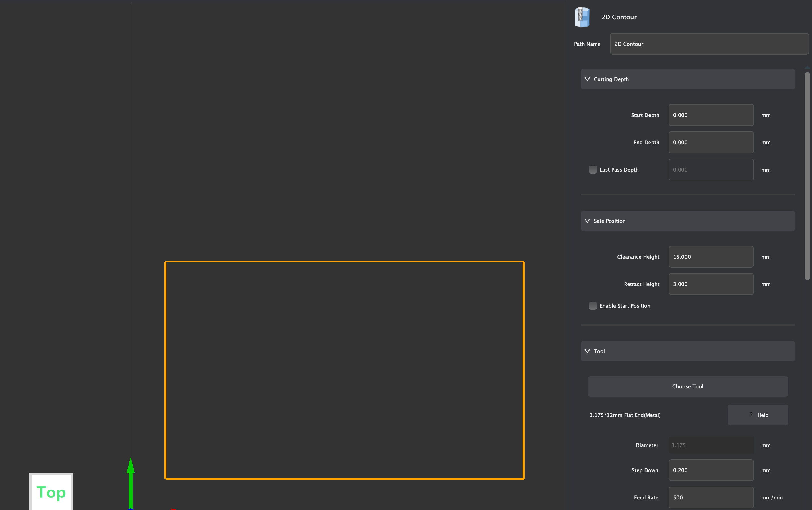This screenshot has height=510, width=812.
Task: Click the Help question mark icon
Action: [751, 415]
